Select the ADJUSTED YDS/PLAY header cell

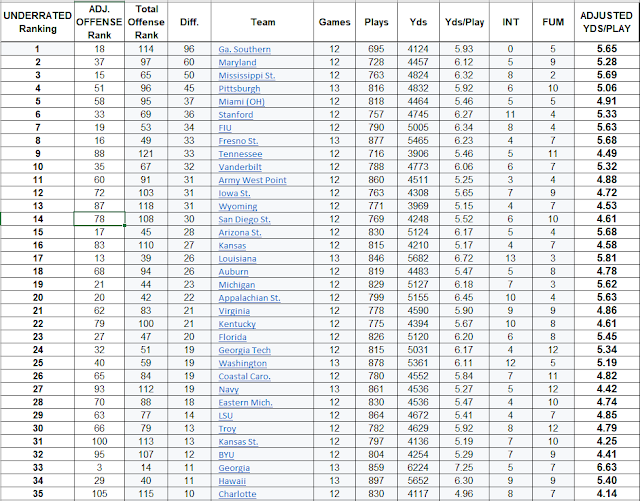(x=607, y=22)
